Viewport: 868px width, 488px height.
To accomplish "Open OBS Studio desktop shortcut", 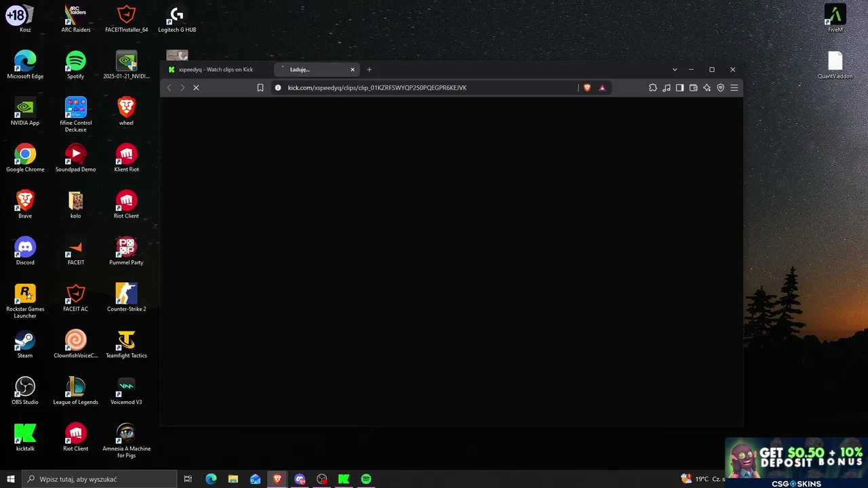I will click(x=25, y=391).
